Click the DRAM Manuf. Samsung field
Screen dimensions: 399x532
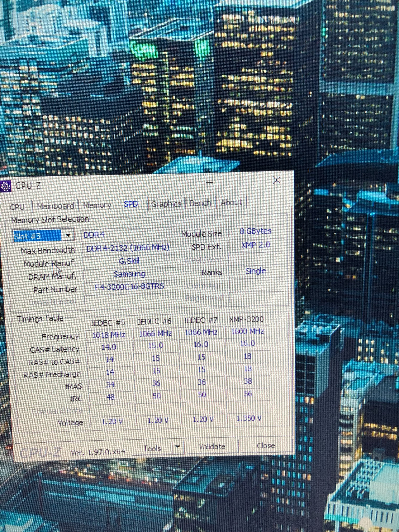coord(129,274)
